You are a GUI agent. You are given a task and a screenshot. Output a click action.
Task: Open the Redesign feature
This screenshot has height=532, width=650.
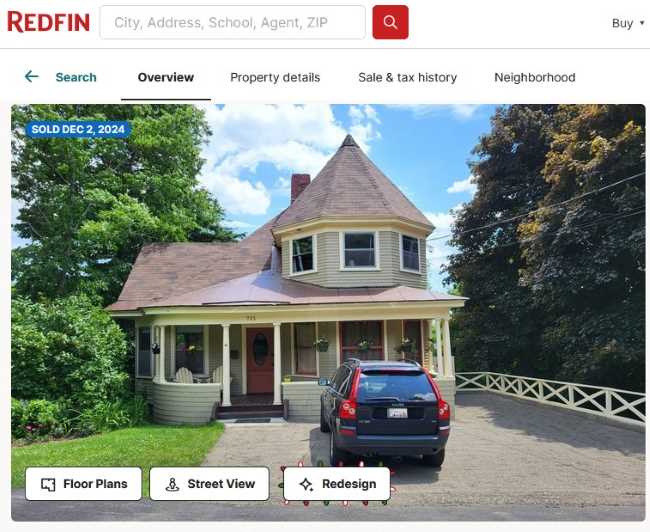point(337,484)
